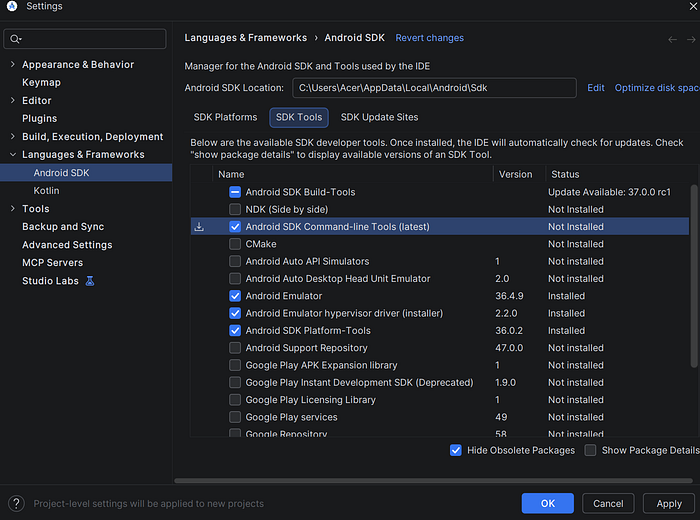Click the Android SDK Location field
The width and height of the screenshot is (700, 520).
[x=434, y=88]
